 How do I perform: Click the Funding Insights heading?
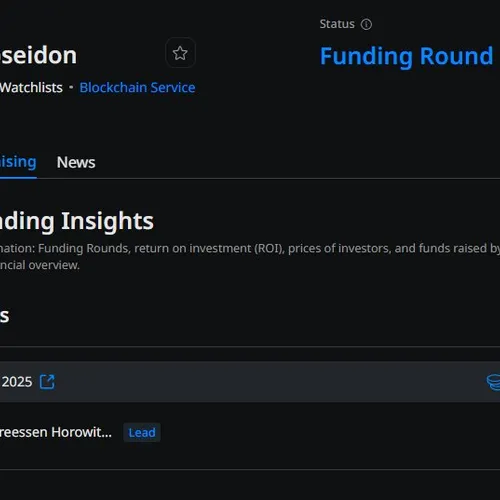77,221
